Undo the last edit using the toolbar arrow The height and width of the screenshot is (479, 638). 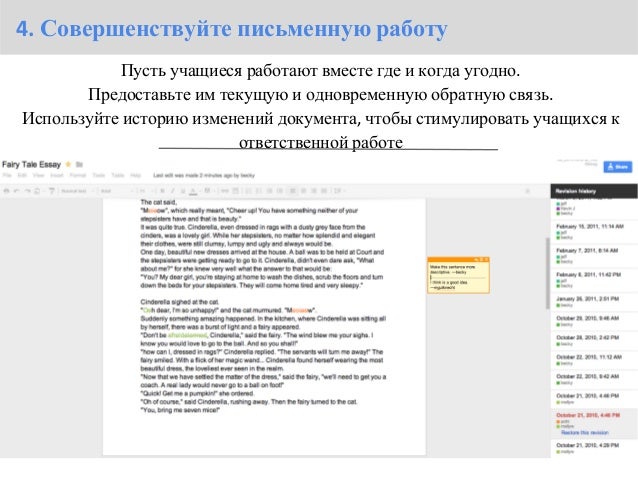tap(17, 190)
